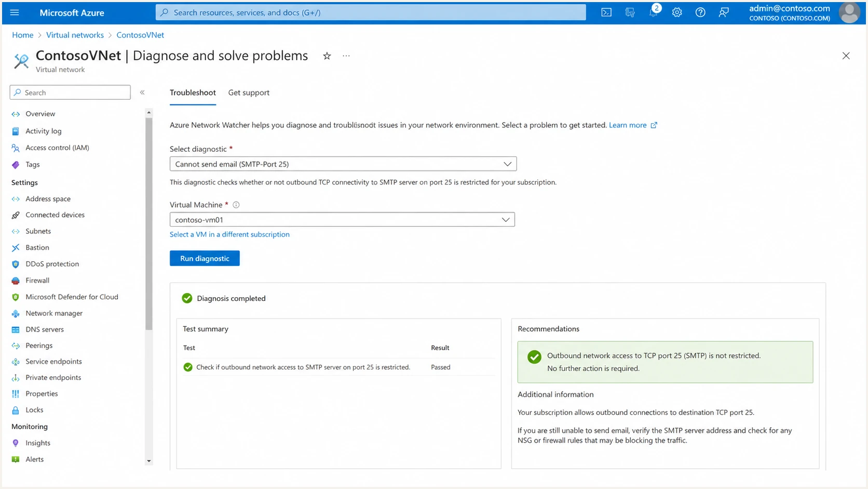
Task: Click the Settings section header
Action: tap(24, 182)
